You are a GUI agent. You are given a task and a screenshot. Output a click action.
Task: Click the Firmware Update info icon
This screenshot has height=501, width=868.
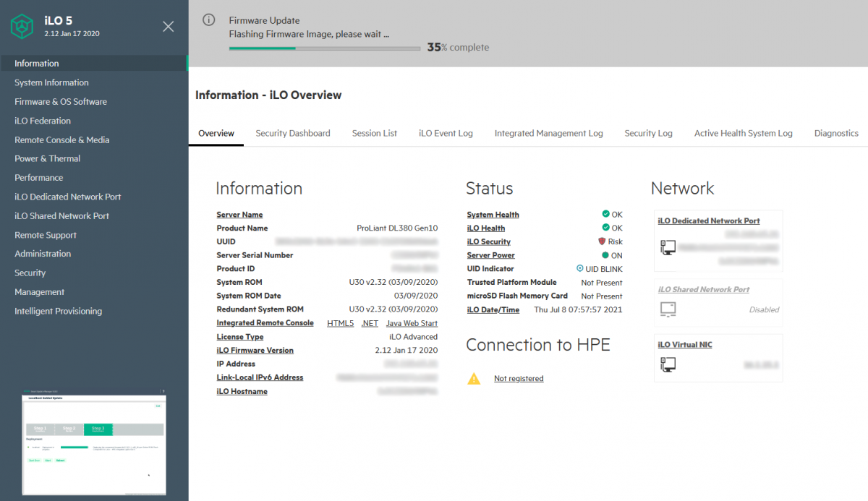208,20
